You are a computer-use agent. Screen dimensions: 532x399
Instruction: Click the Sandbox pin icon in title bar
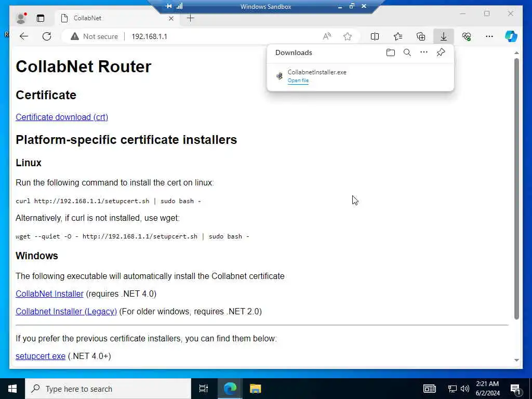coord(168,6)
